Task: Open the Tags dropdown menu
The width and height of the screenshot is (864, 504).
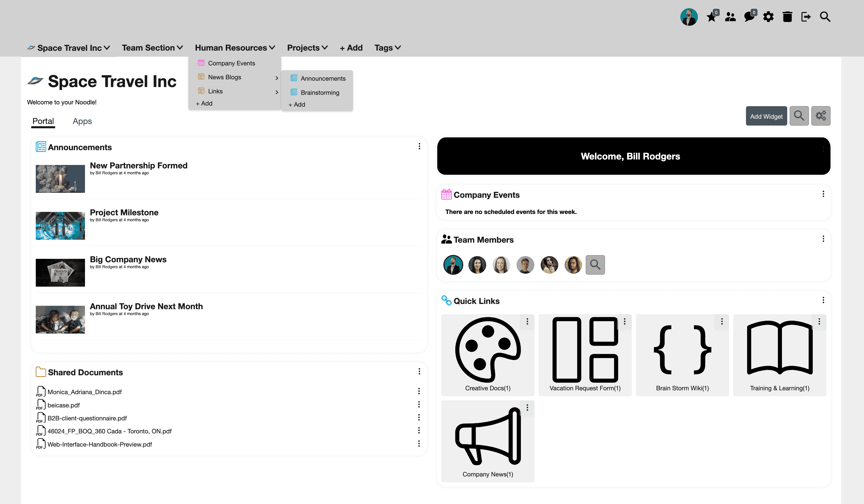Action: click(x=389, y=47)
